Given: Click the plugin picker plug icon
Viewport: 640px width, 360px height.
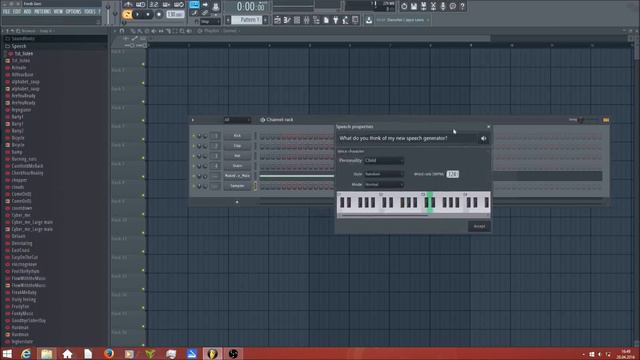Looking at the screenshot, I should point(336,20).
